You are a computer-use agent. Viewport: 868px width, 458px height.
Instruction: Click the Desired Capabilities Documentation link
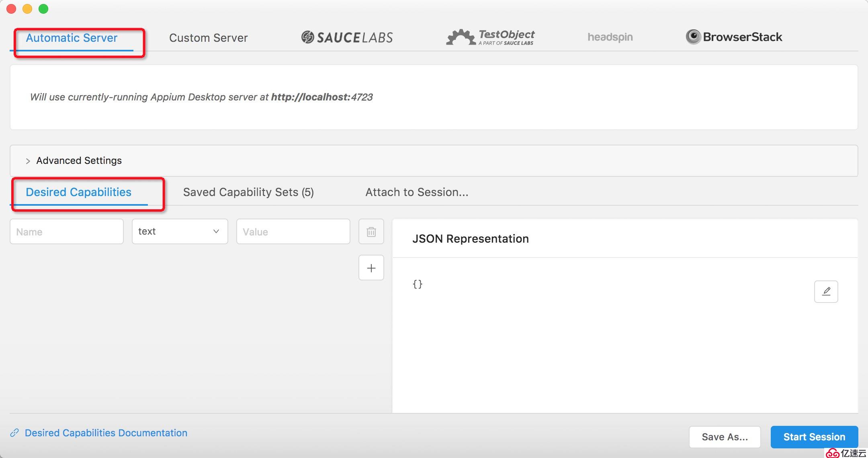click(106, 433)
